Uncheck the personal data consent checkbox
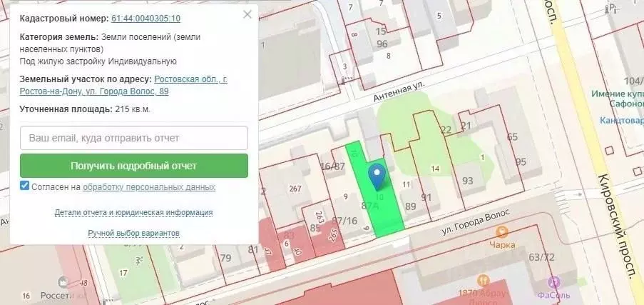This screenshot has width=644, height=305. pos(25,186)
